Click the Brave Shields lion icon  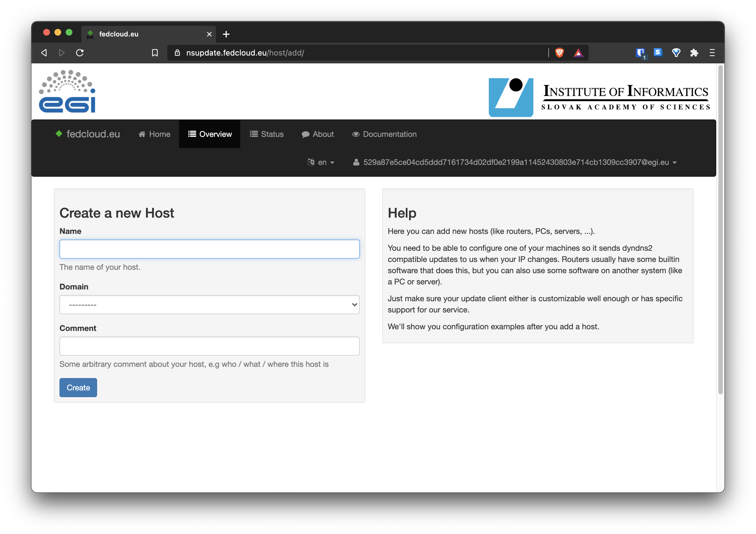pos(560,53)
